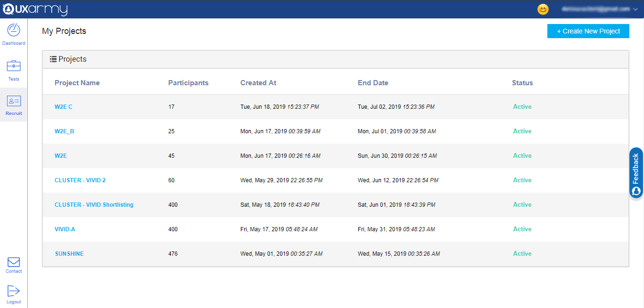Open the W2E_B project link

(65, 131)
